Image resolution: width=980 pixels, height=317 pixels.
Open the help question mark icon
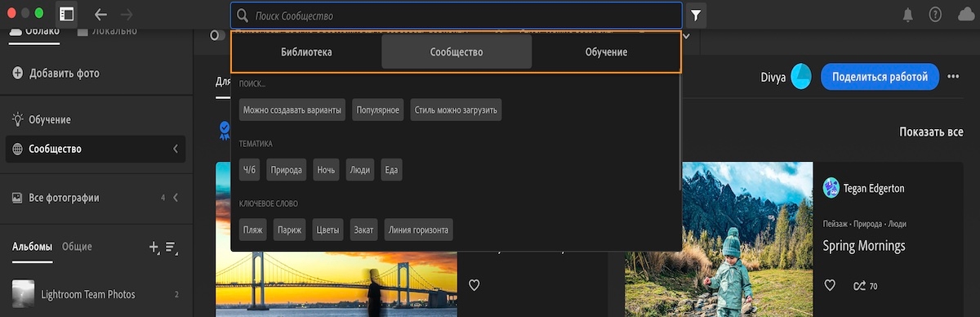935,15
